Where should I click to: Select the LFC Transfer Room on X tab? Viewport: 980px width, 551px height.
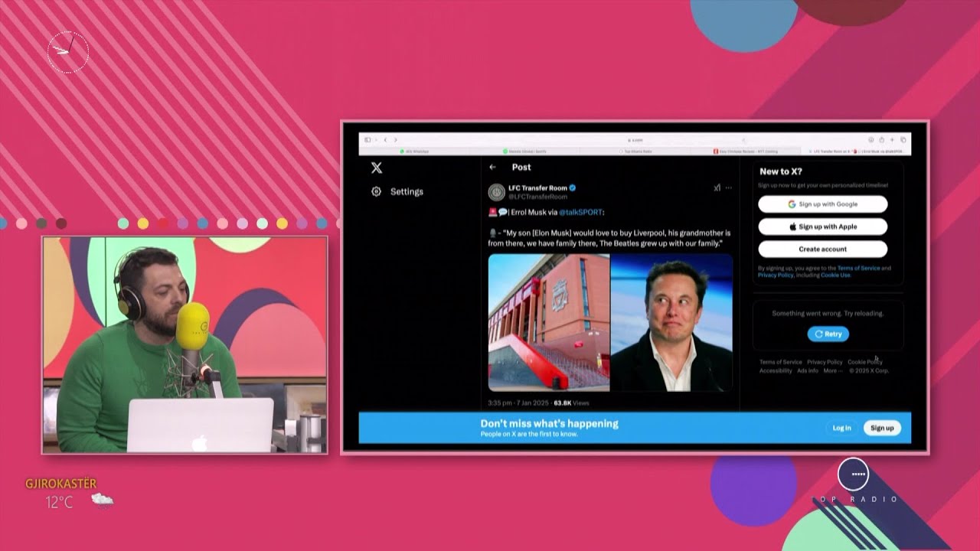point(856,152)
